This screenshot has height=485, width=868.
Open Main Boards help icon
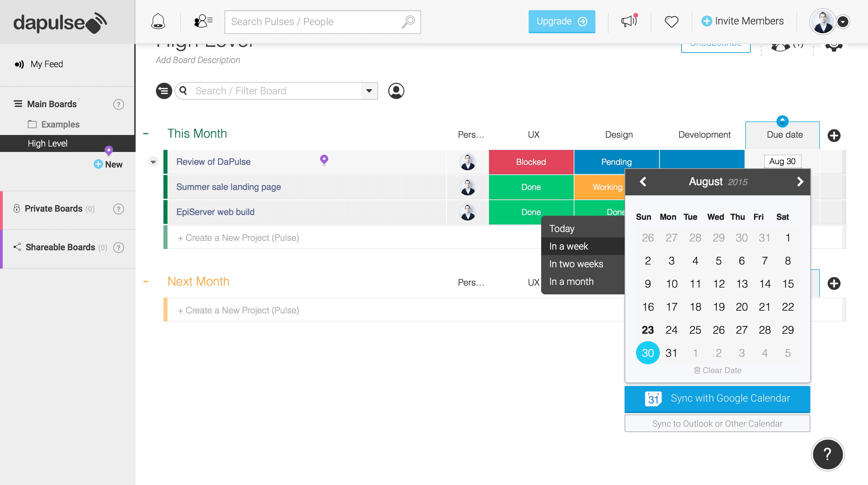pos(119,104)
